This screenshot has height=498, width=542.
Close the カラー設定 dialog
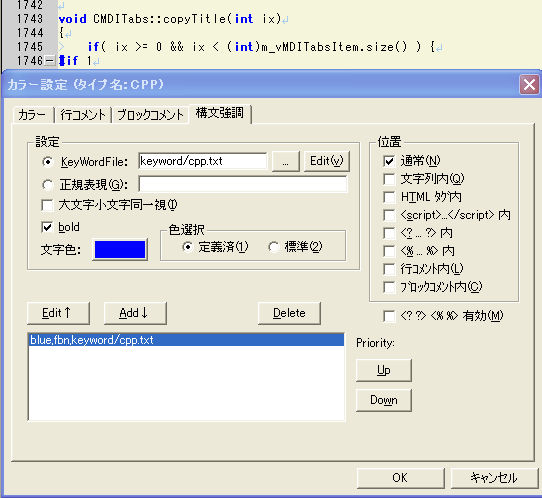[529, 84]
